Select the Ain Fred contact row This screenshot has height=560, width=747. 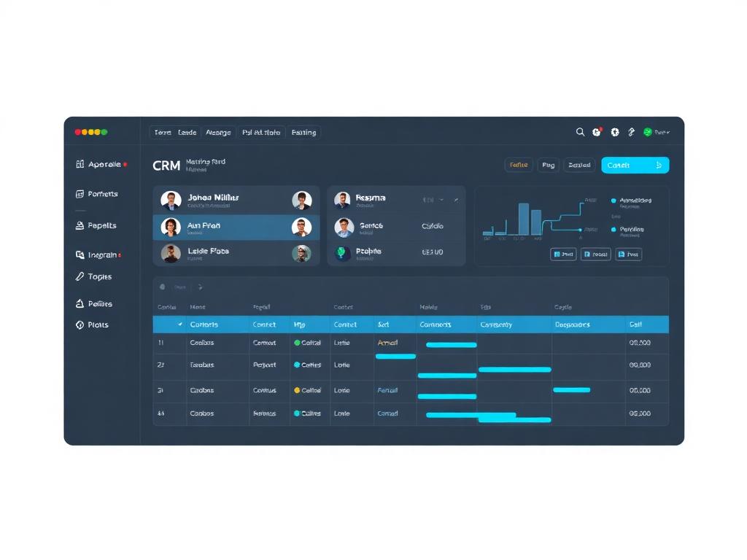coord(236,227)
